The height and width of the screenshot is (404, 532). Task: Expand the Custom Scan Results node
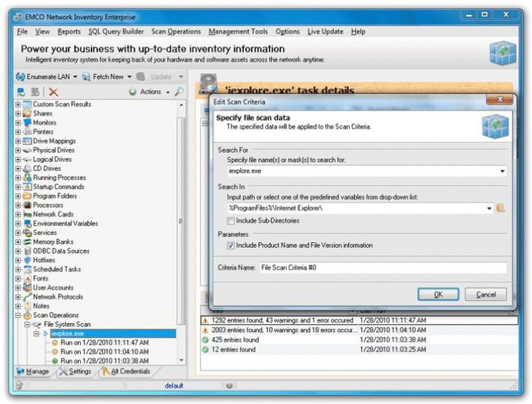[x=18, y=104]
